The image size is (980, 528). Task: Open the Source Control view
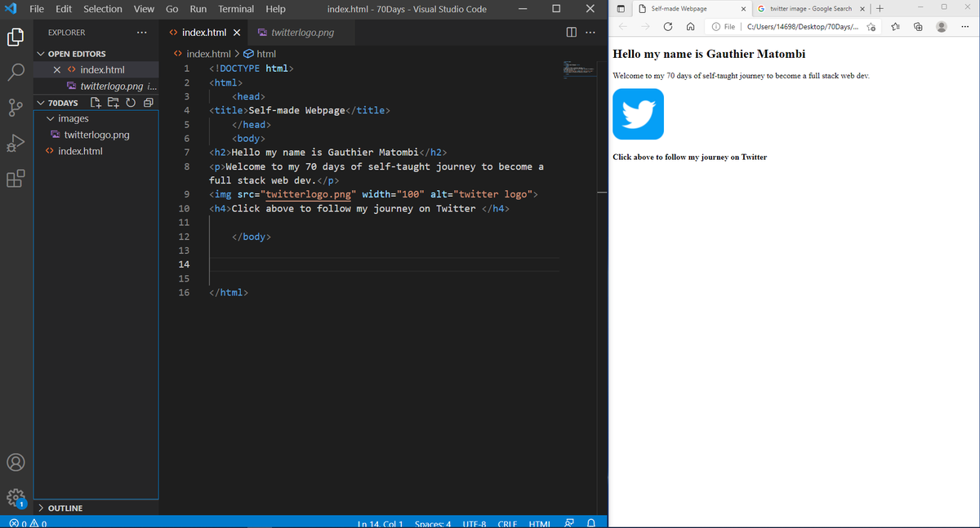coord(16,108)
